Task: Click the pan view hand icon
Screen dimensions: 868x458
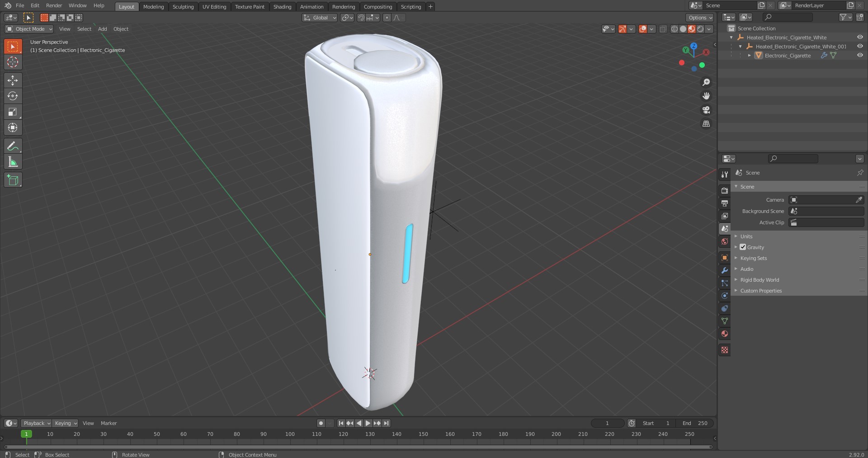Action: 706,96
